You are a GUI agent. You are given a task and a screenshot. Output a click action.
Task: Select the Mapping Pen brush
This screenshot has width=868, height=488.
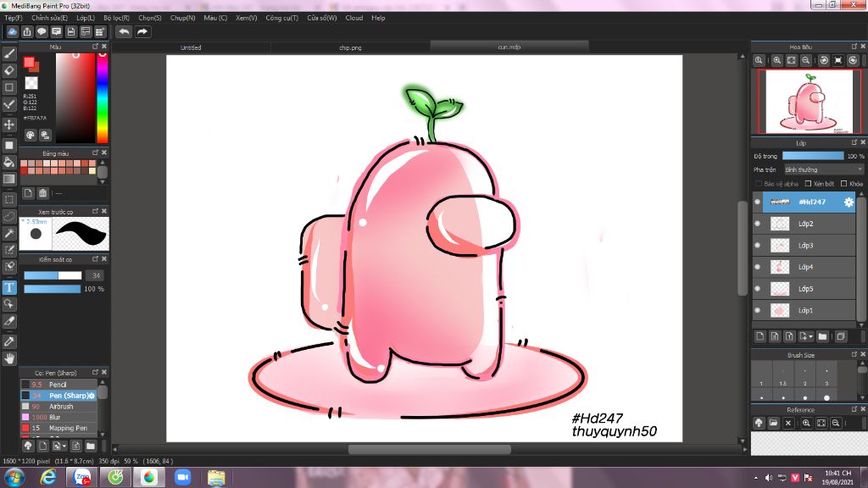[x=58, y=428]
